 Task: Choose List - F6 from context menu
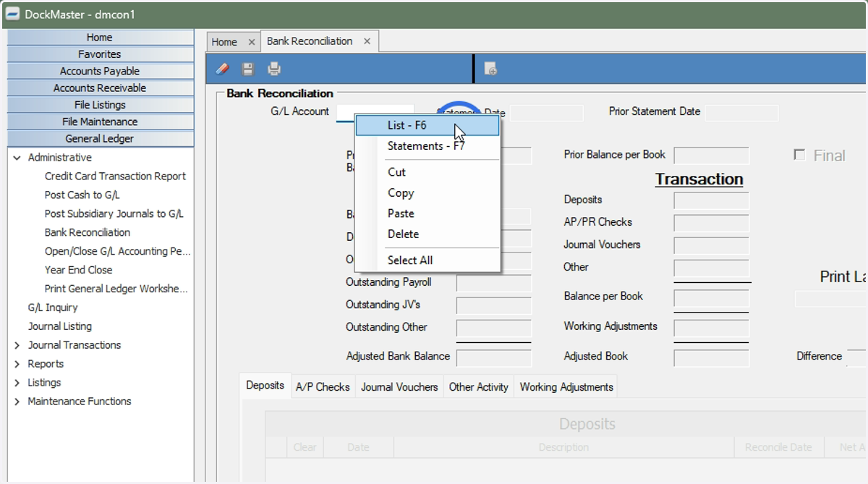[x=427, y=126]
